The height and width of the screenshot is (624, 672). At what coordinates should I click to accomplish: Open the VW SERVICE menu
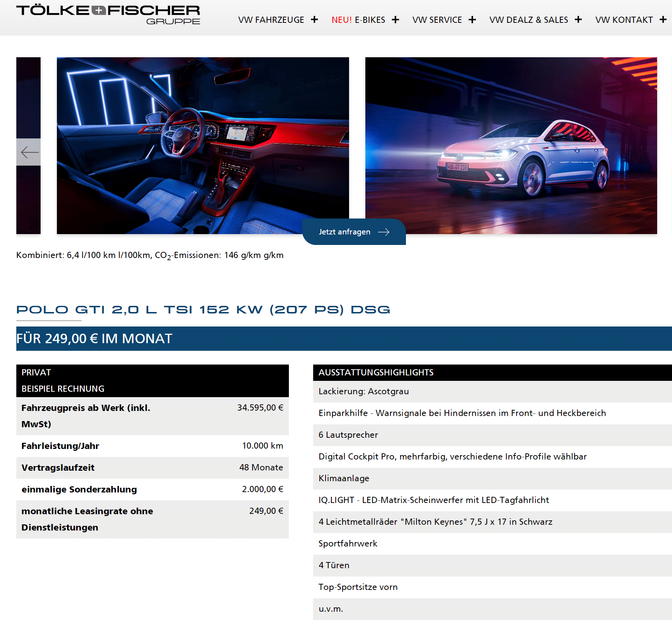(437, 20)
